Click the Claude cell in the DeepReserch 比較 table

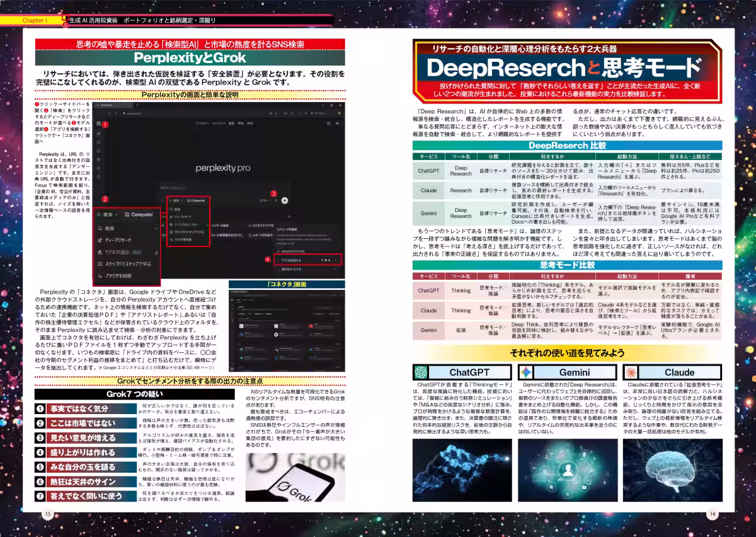[x=428, y=190]
